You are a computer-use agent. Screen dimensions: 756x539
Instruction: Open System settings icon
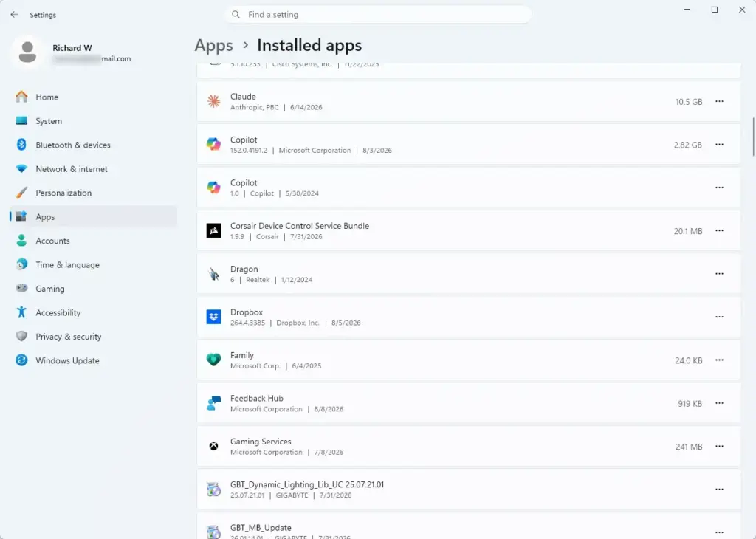[21, 121]
